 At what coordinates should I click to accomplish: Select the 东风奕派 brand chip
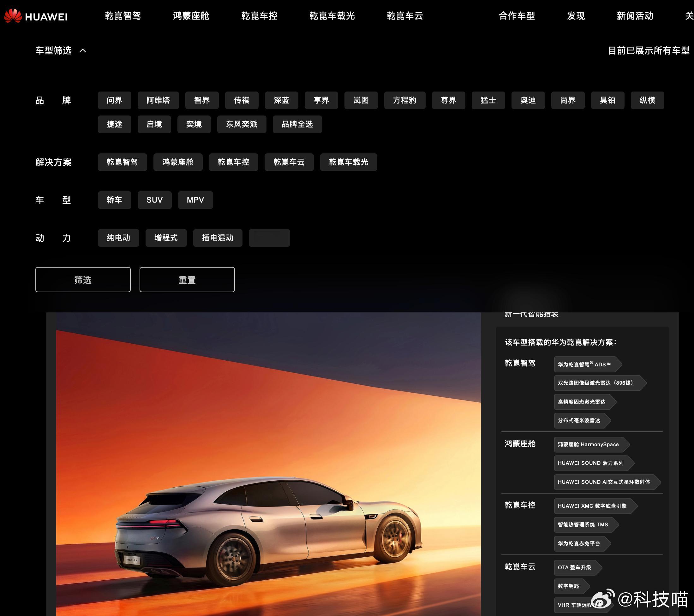coord(242,124)
